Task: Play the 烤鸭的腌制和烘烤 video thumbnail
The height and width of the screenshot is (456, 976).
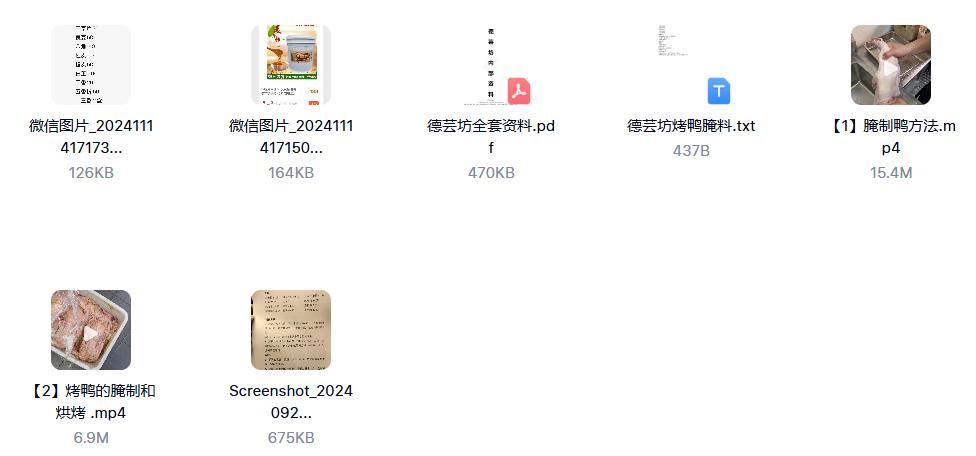Action: 91,330
